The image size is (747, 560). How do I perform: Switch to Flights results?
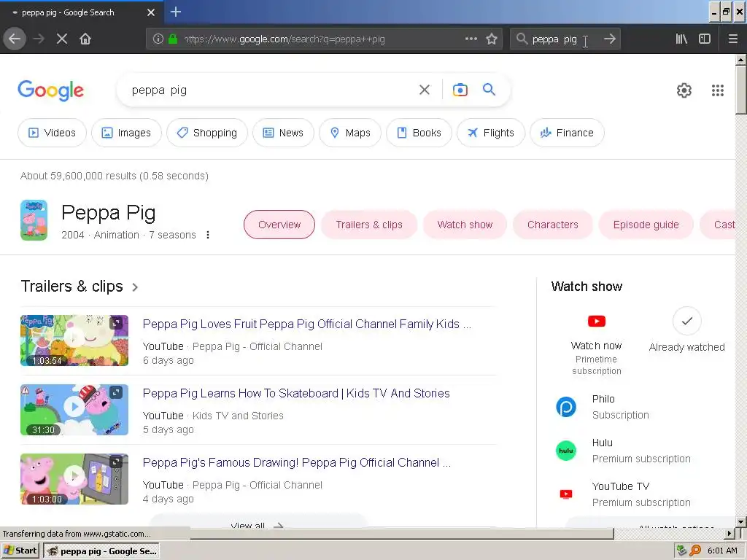tap(491, 133)
